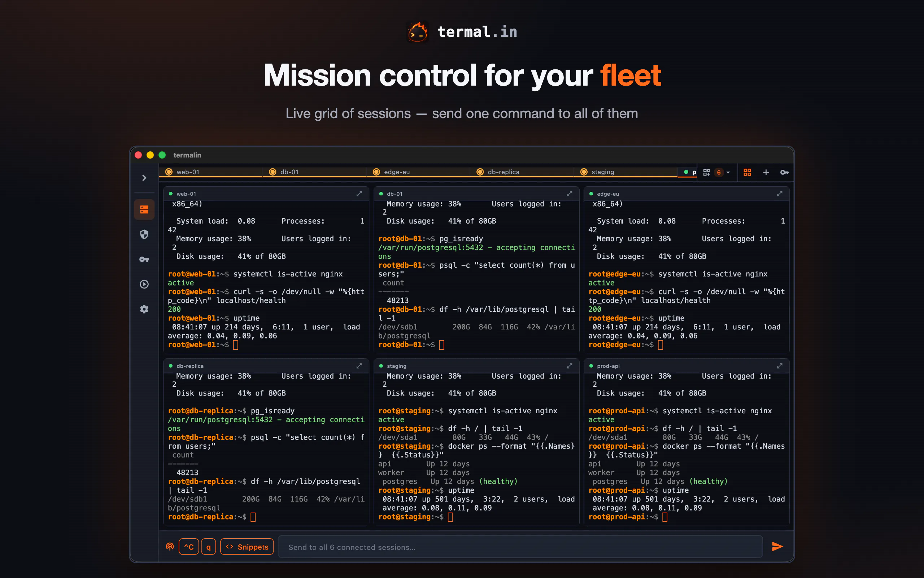
Task: Click the staging tab status circle icon
Action: coord(584,172)
